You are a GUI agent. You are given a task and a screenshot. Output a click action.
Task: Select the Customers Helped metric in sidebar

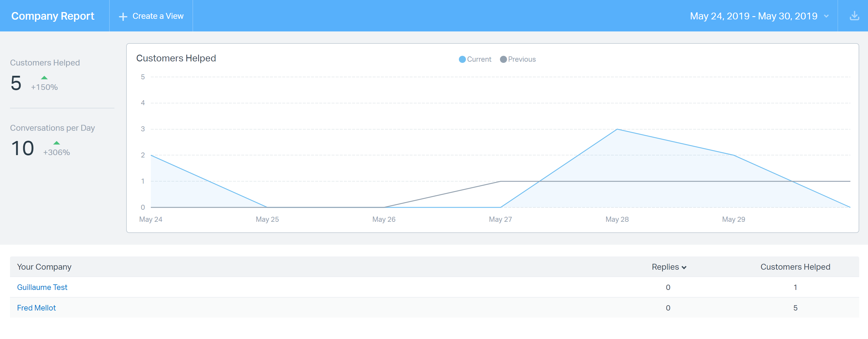click(45, 63)
